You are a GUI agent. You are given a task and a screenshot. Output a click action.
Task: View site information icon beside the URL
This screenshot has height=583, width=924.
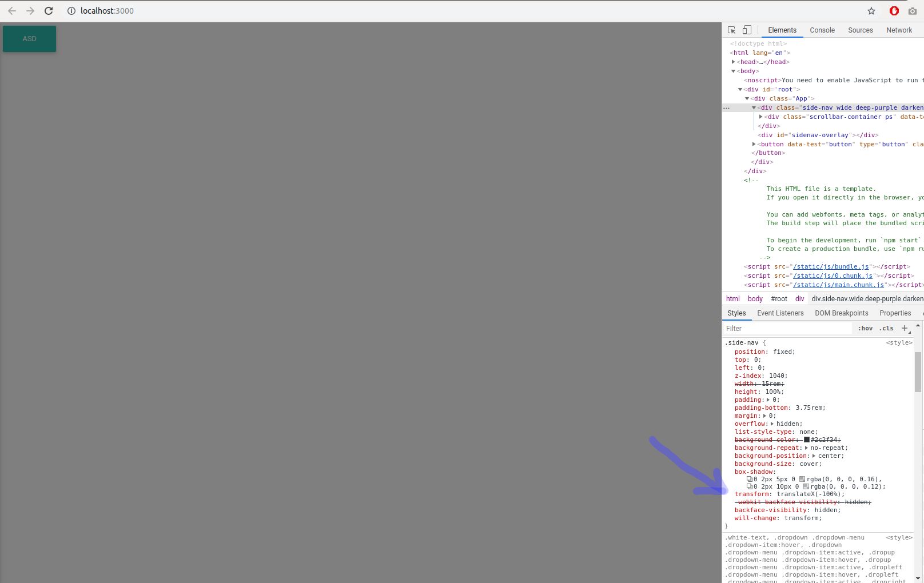[71, 11]
